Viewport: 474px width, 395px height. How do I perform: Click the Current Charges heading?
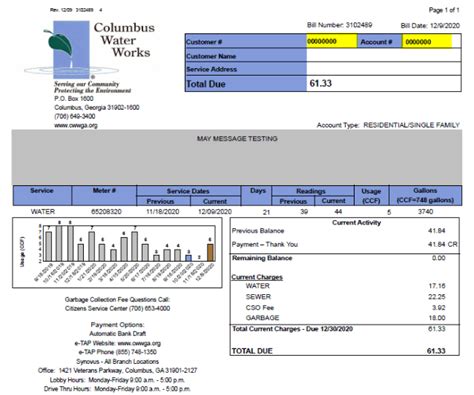[x=257, y=277]
